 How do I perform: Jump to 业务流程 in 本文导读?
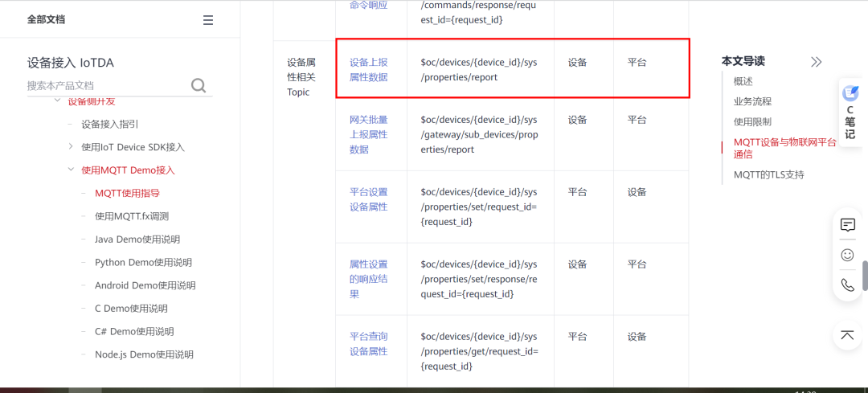tap(752, 101)
